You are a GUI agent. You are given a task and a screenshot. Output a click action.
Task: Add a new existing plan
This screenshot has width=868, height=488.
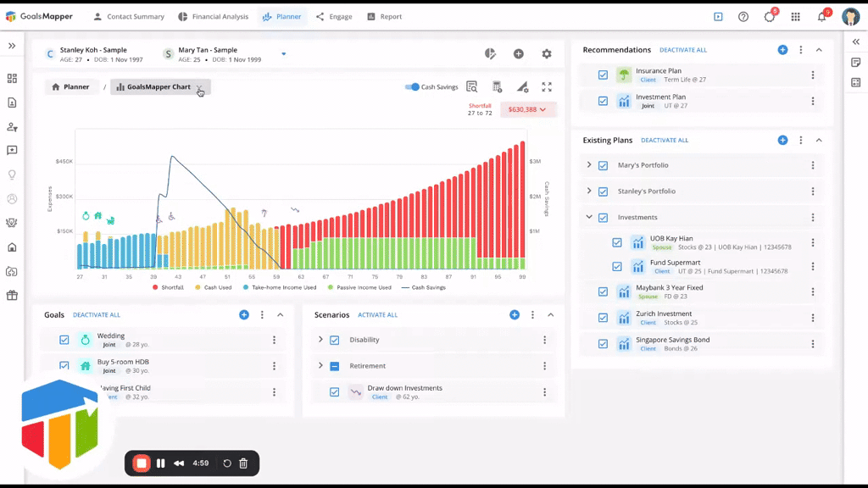tap(782, 140)
